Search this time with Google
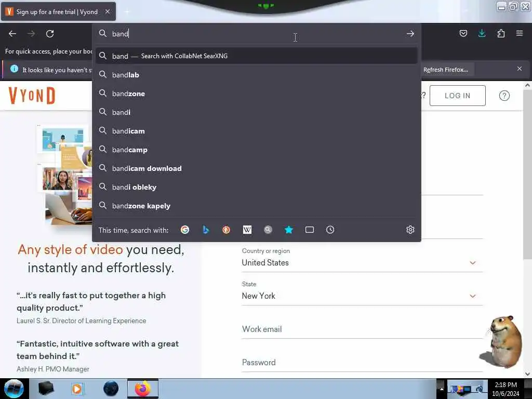The image size is (532, 399). tap(185, 230)
